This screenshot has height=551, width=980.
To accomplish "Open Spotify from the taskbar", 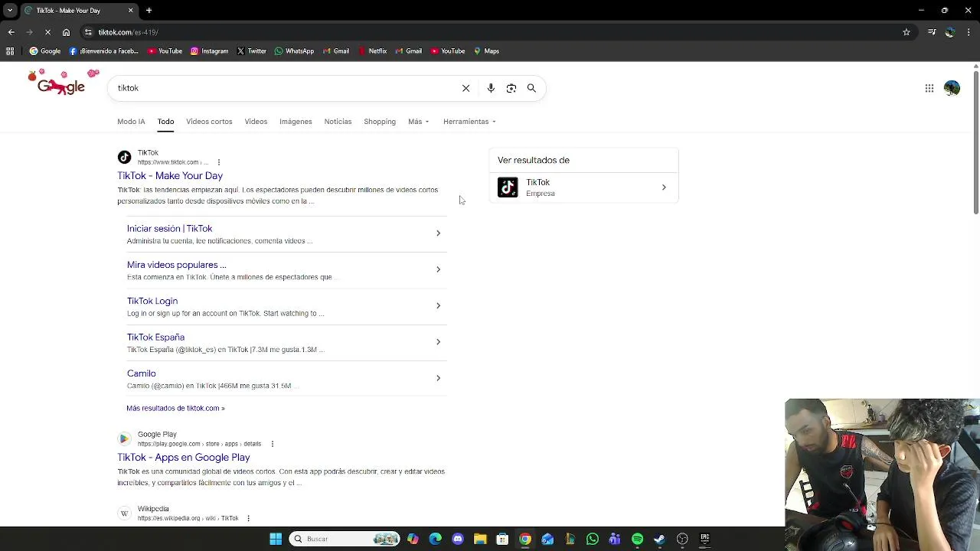I will pos(637,539).
